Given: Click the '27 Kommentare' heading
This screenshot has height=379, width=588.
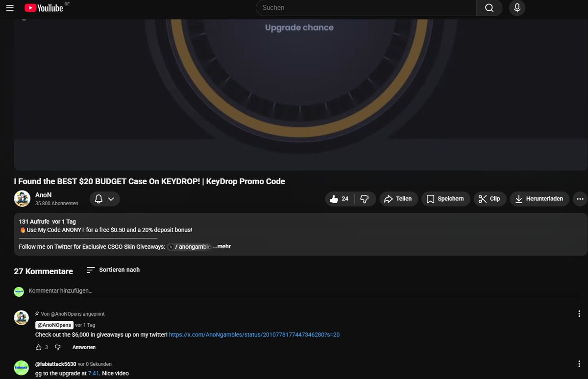Looking at the screenshot, I should tap(43, 271).
